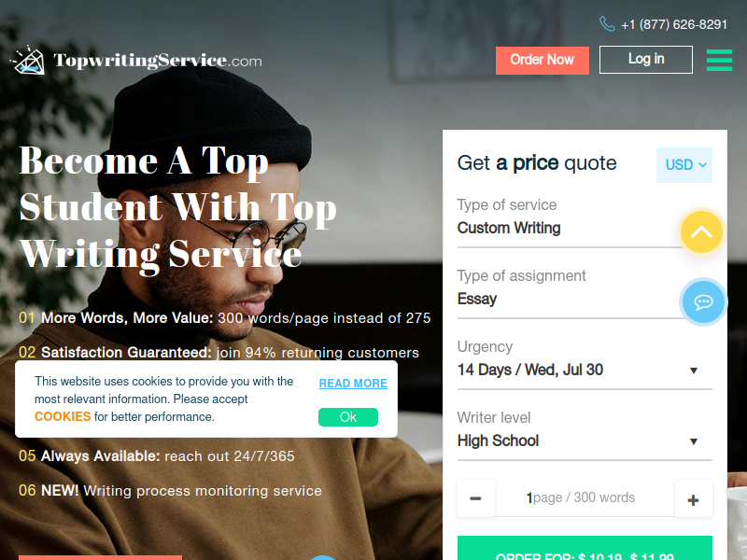Click the diamond logo icon

coord(28,60)
